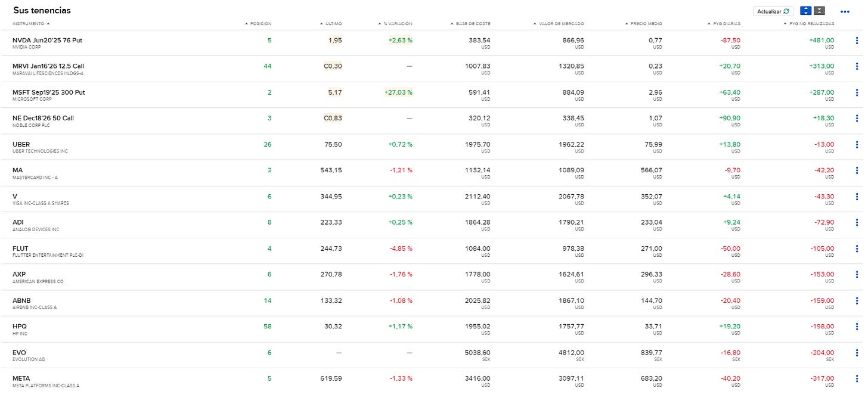The height and width of the screenshot is (404, 868).
Task: Click NE last price C0,83
Action: tap(333, 118)
